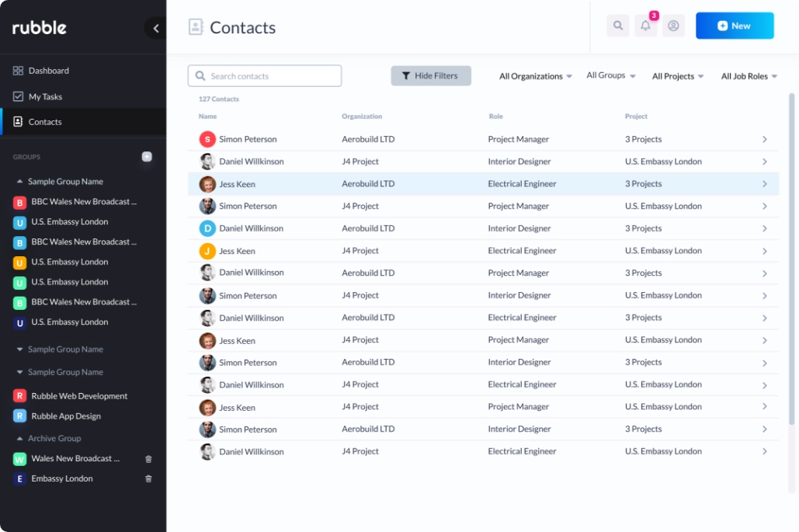Open the account profile icon
The image size is (799, 532).
673,25
